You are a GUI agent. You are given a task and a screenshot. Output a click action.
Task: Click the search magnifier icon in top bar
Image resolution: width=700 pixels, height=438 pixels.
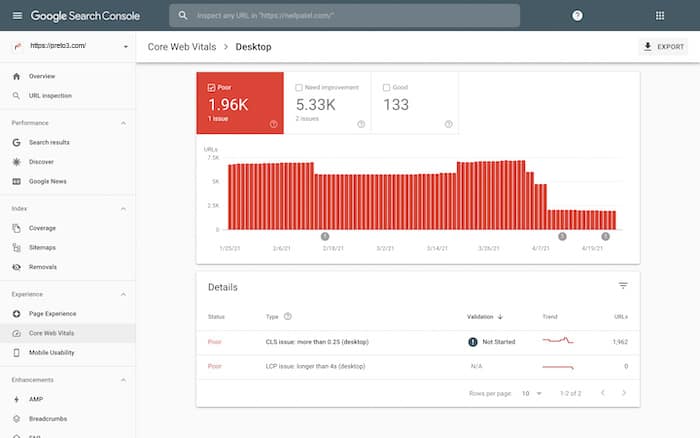coord(183,16)
